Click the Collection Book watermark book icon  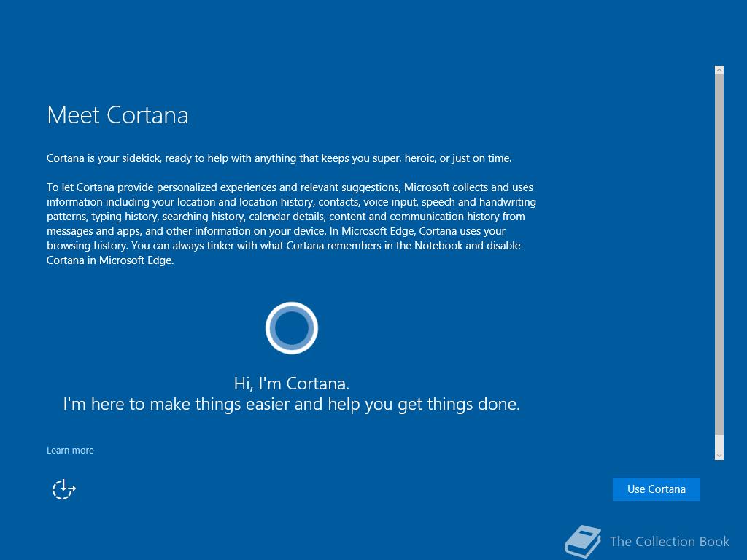[x=583, y=542]
